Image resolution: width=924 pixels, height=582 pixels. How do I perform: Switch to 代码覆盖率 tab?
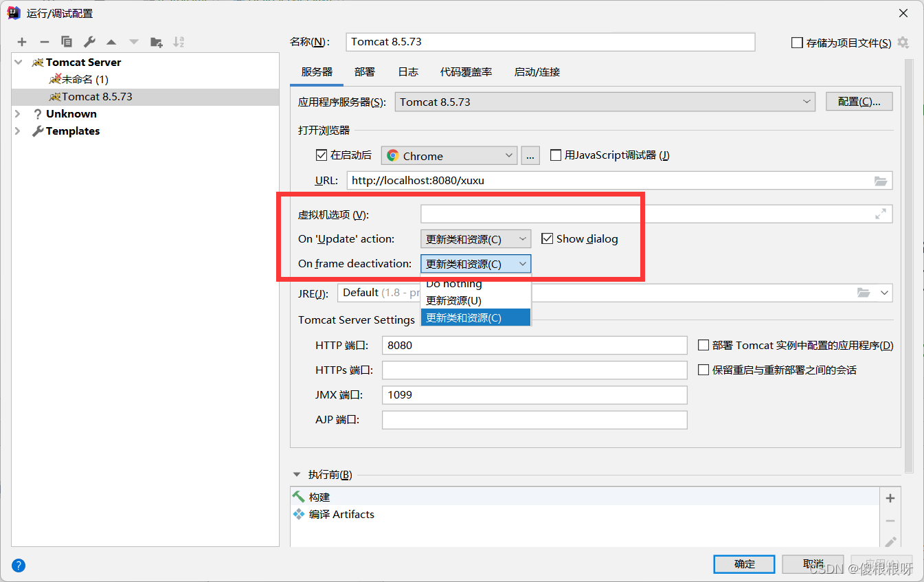tap(466, 71)
